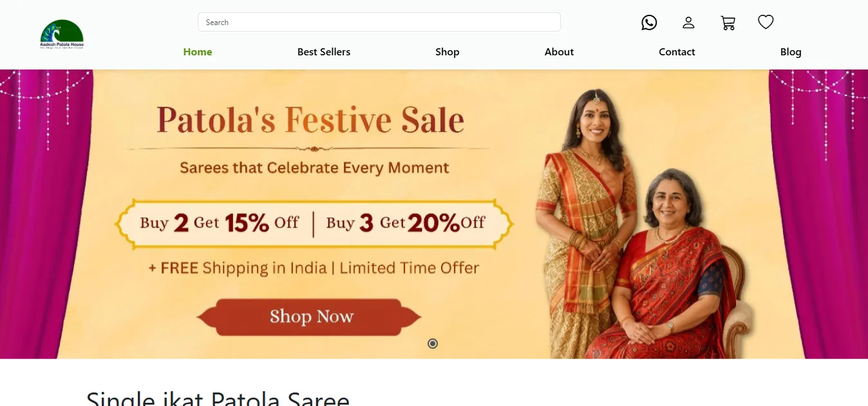The height and width of the screenshot is (406, 868).
Task: Open the WhatsApp chat icon
Action: (649, 23)
